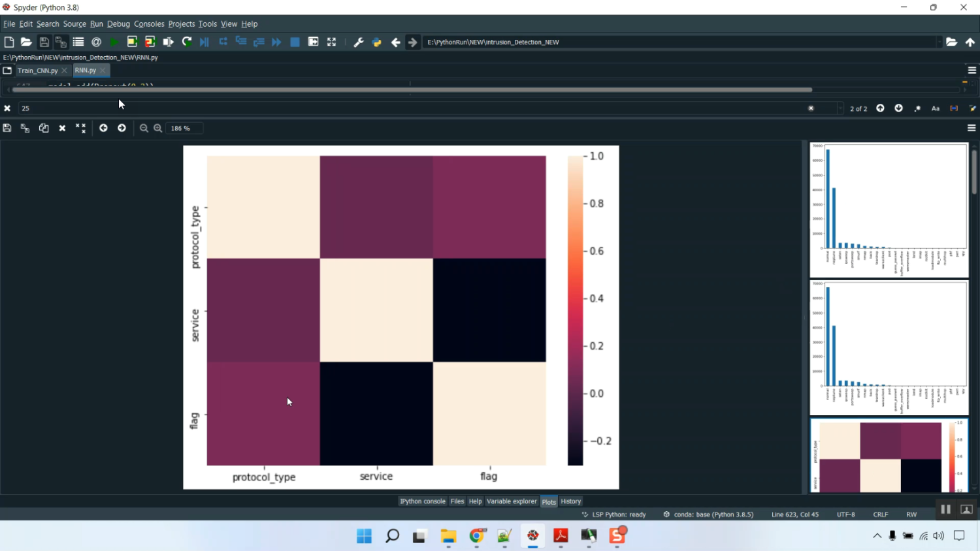Open the Debug menu
This screenshot has height=551, width=980.
118,24
